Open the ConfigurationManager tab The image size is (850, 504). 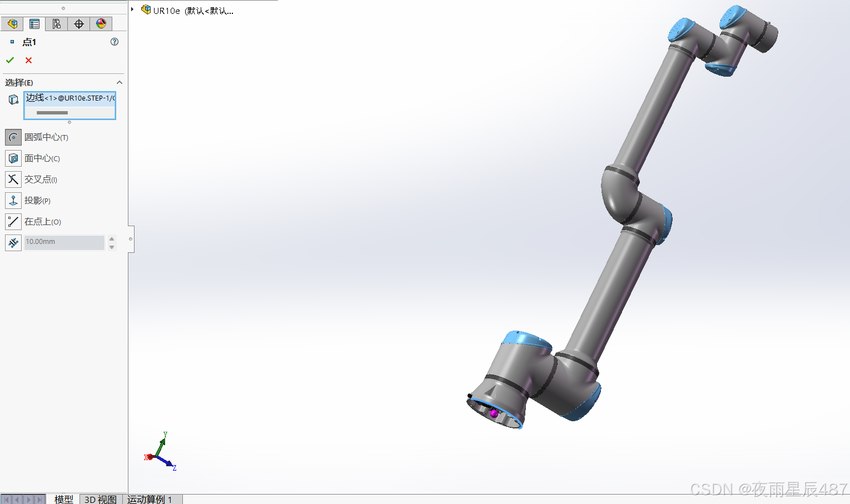click(57, 24)
